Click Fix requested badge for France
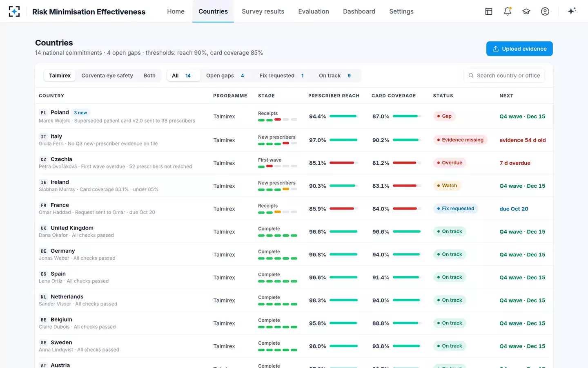The image size is (588, 368). pyautogui.click(x=456, y=209)
